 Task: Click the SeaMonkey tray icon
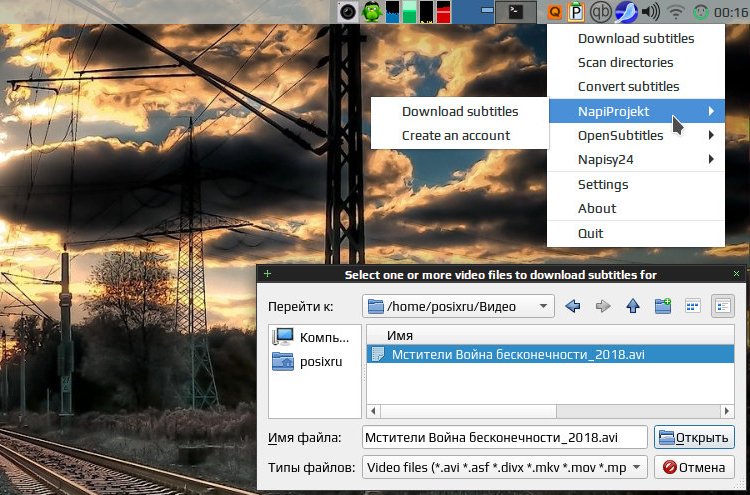click(626, 12)
